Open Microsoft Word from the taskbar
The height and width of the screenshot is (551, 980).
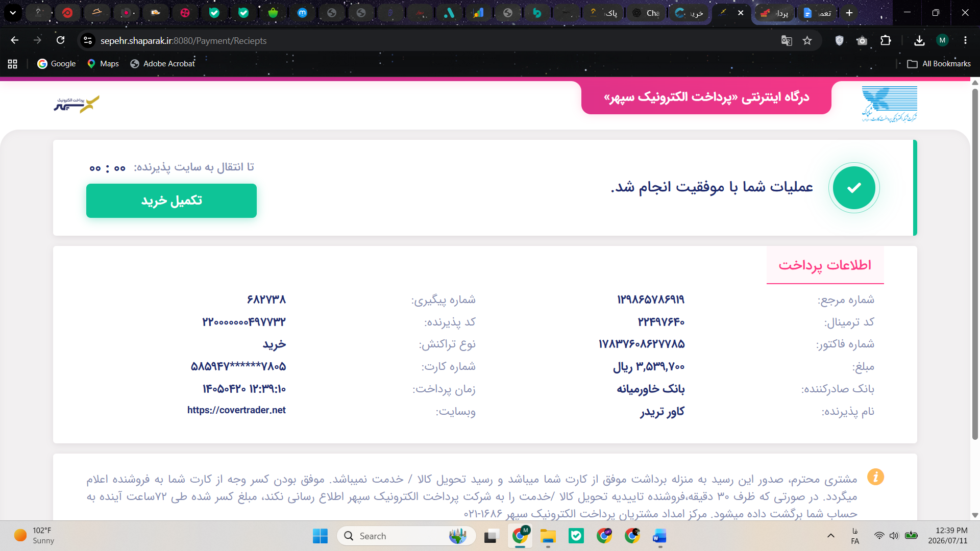point(659,536)
